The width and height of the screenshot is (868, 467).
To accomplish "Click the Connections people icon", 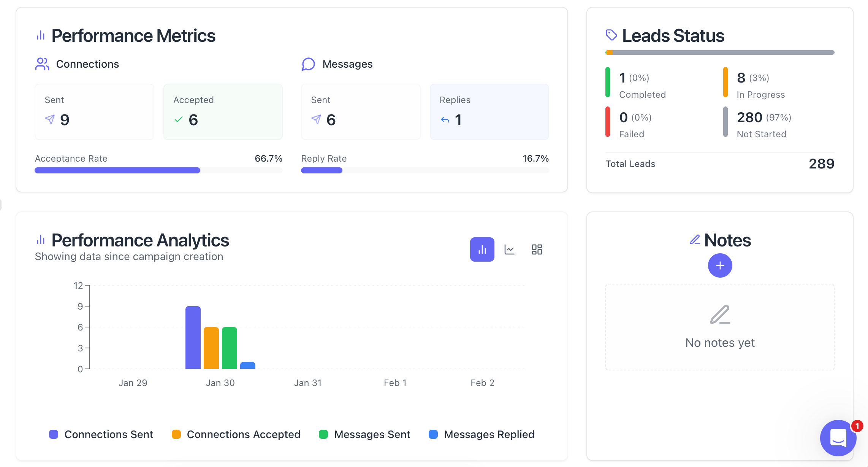I will point(42,64).
